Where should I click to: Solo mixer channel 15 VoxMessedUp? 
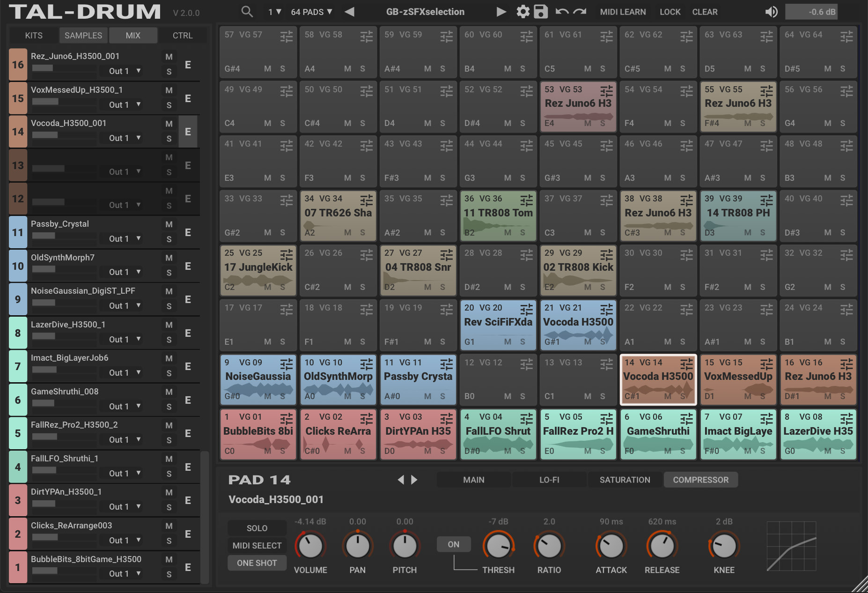tap(169, 105)
